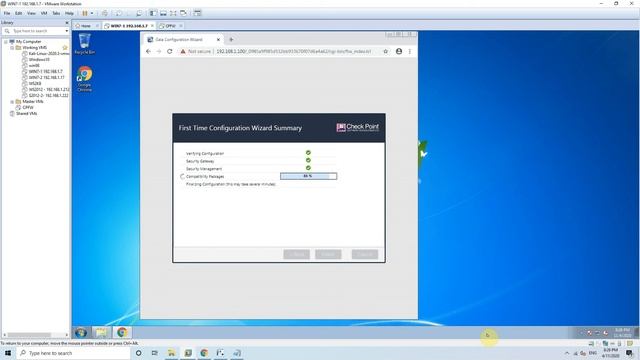Collapse the My Computer tree node

(6, 42)
